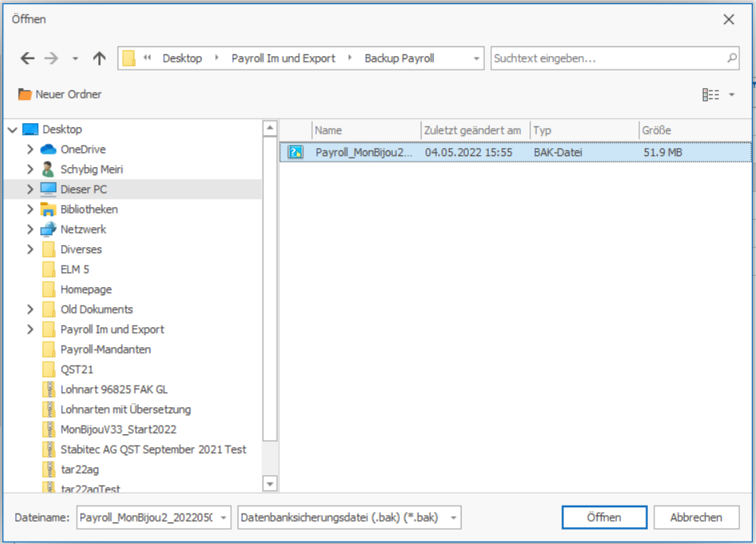Image resolution: width=756 pixels, height=544 pixels.
Task: Click the up one level arrow
Action: tap(99, 58)
